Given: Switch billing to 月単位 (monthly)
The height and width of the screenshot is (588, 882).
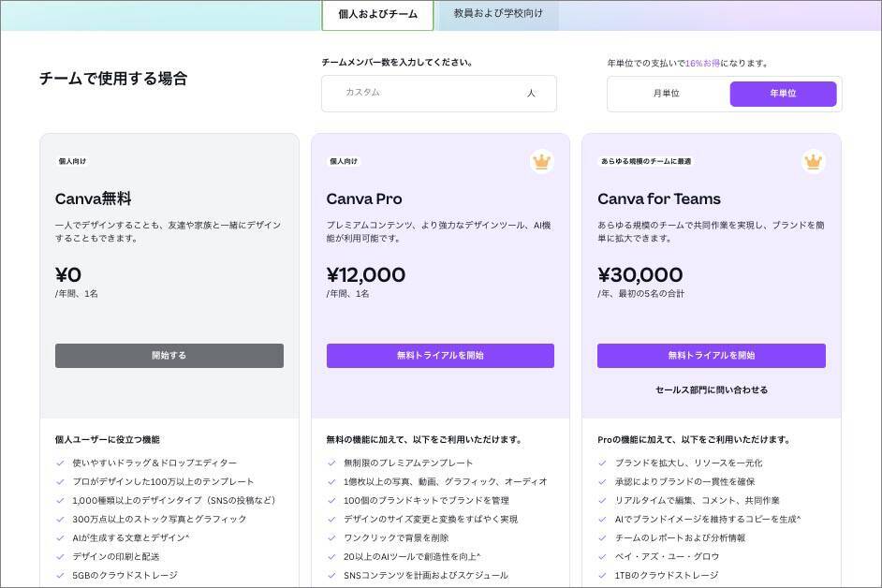Looking at the screenshot, I should (667, 94).
